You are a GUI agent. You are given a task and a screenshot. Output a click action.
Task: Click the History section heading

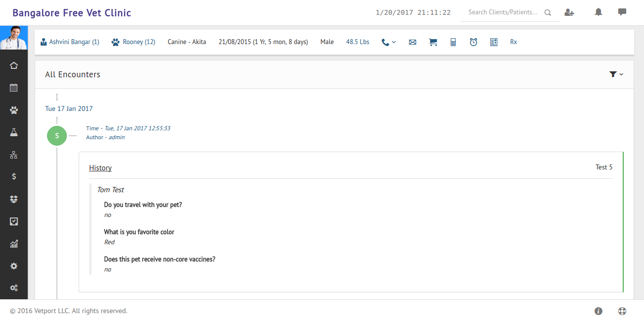pos(100,168)
